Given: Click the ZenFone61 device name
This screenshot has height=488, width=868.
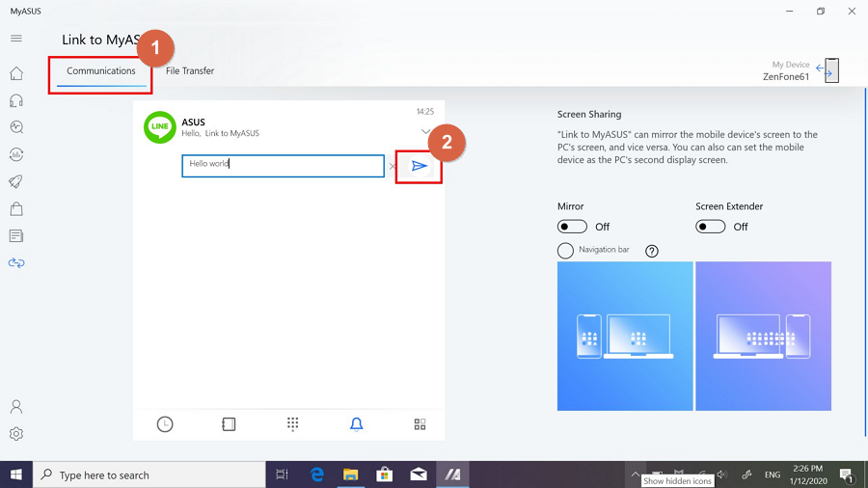Looking at the screenshot, I should pyautogui.click(x=785, y=77).
